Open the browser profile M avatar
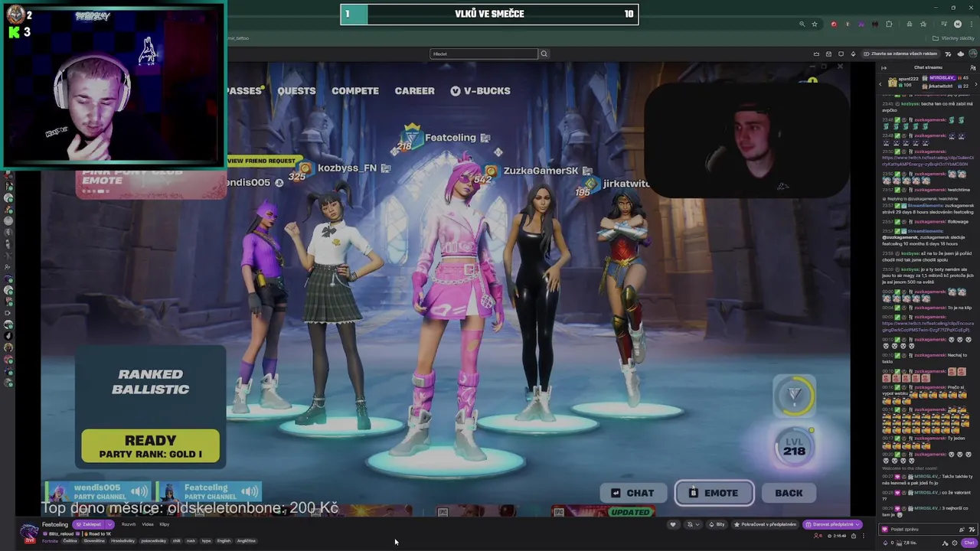 click(x=958, y=24)
